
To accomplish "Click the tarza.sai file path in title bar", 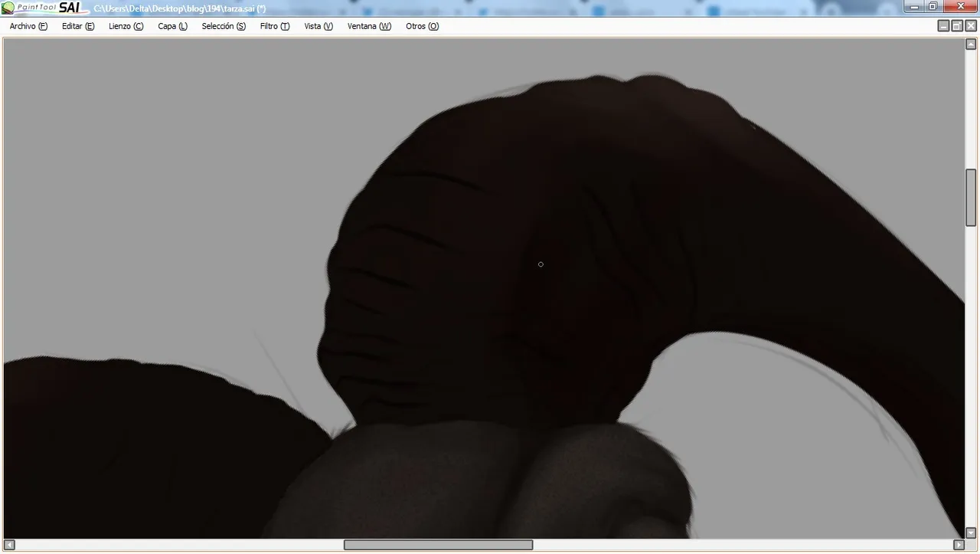I will (180, 8).
